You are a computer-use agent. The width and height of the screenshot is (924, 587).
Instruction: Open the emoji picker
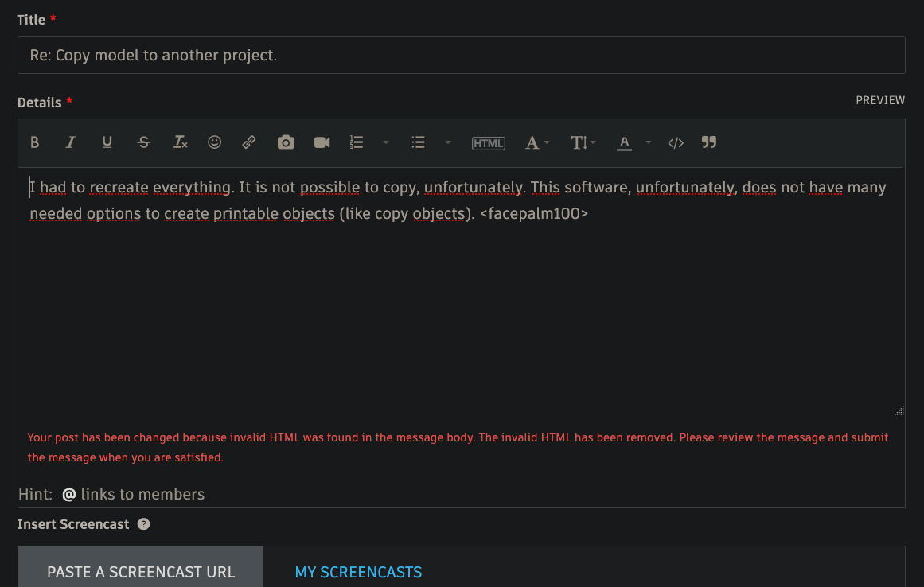214,142
